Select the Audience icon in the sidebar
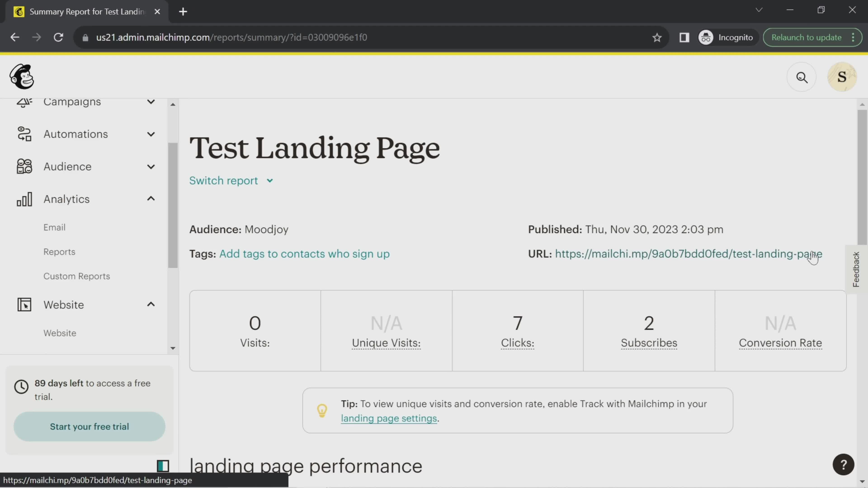This screenshot has height=488, width=868. [x=24, y=166]
